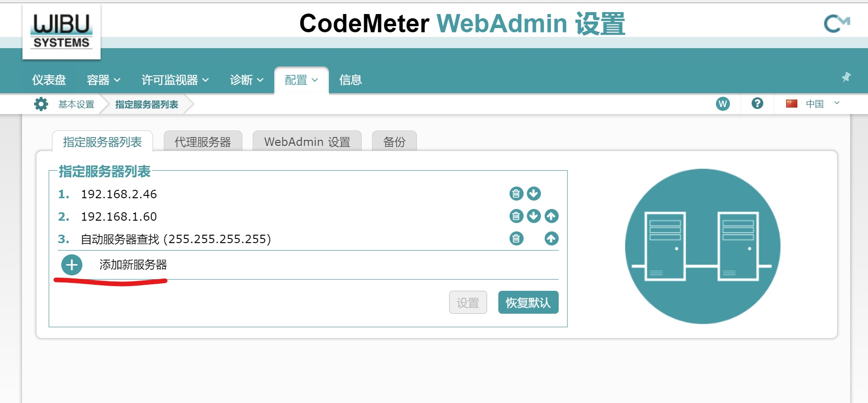This screenshot has height=403, width=868.
Task: Switch to the 代理服务器 tab
Action: (x=203, y=142)
